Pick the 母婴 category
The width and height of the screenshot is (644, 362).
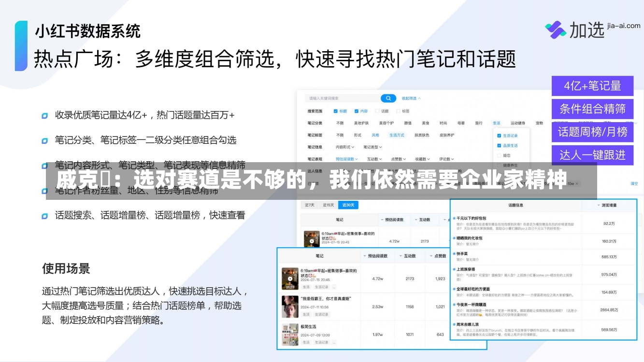[461, 123]
